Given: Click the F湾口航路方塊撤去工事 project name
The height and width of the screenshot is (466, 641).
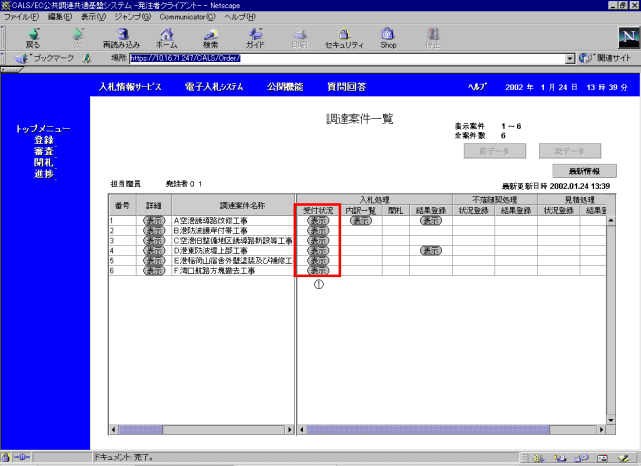Looking at the screenshot, I should click(x=214, y=271).
